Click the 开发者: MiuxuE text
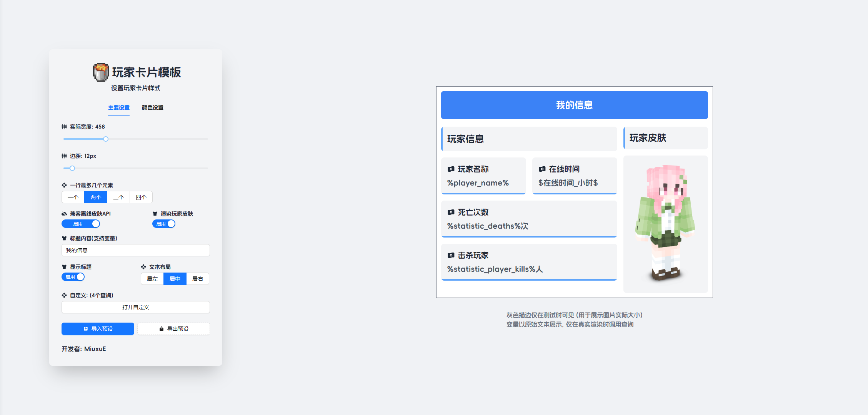868x415 pixels. (x=84, y=349)
